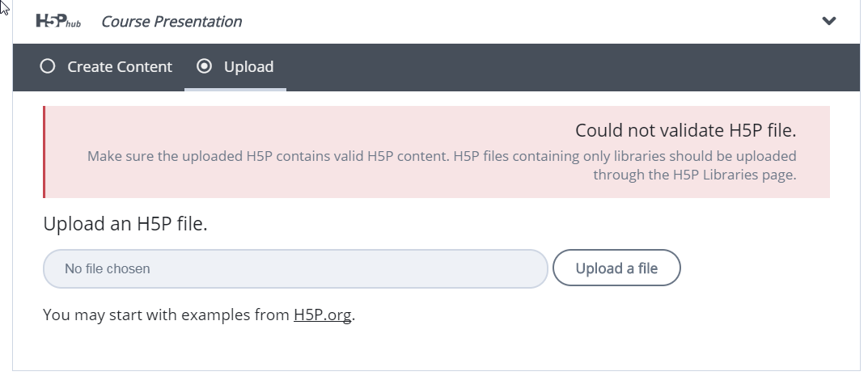Click the word 'hub' in the logo
The image size is (868, 380).
74,24
